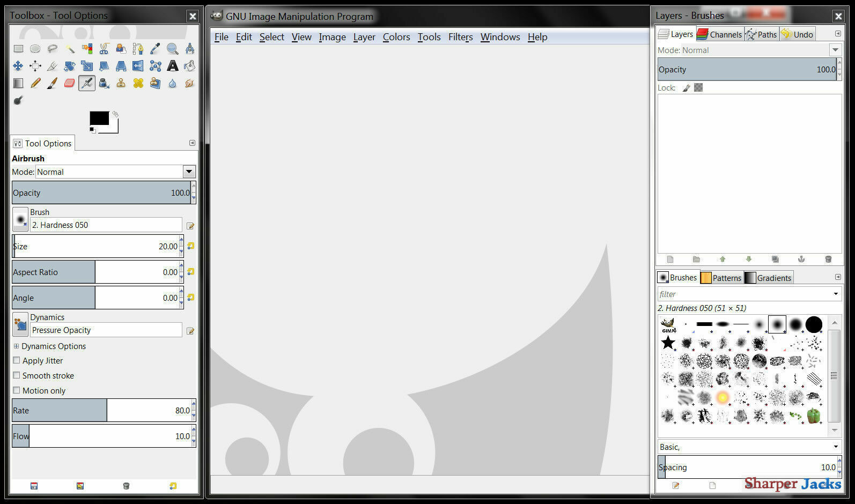Click the Dynamics preview button
855x504 pixels.
coord(20,324)
